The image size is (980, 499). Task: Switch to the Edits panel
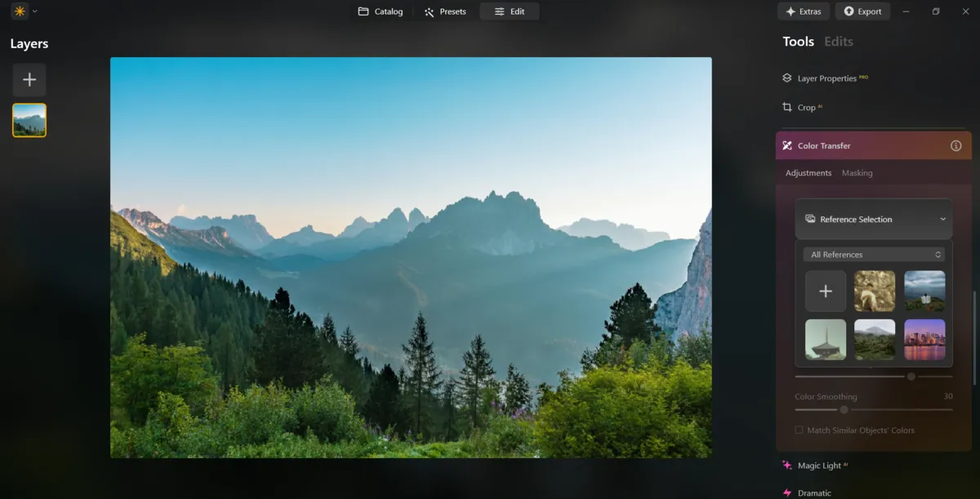(838, 41)
